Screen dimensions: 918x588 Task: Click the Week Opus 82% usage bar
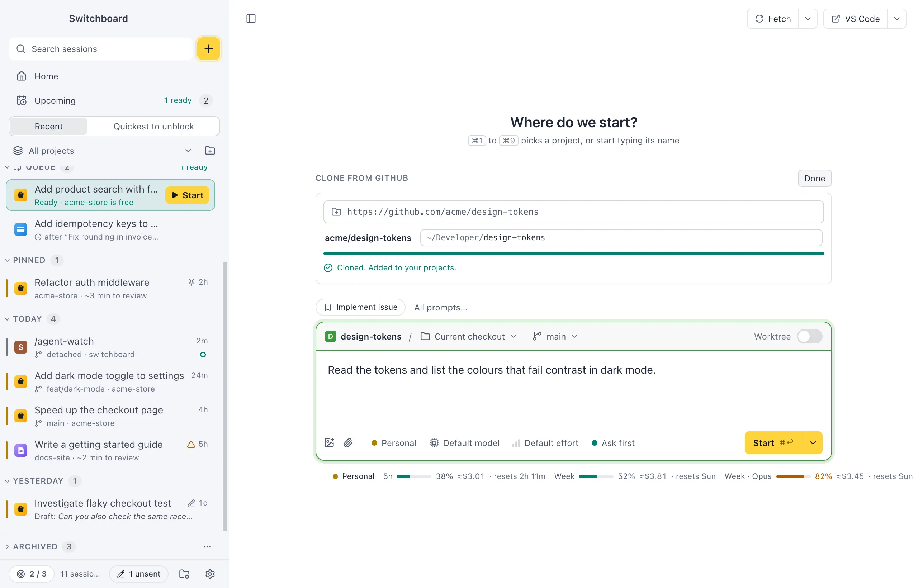[x=793, y=476]
